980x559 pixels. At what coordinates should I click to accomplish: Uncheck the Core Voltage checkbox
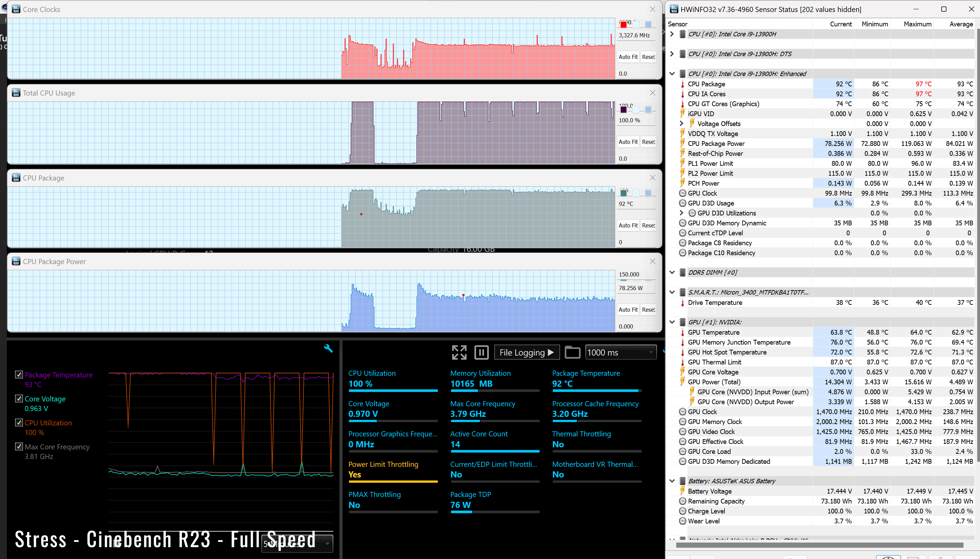19,398
